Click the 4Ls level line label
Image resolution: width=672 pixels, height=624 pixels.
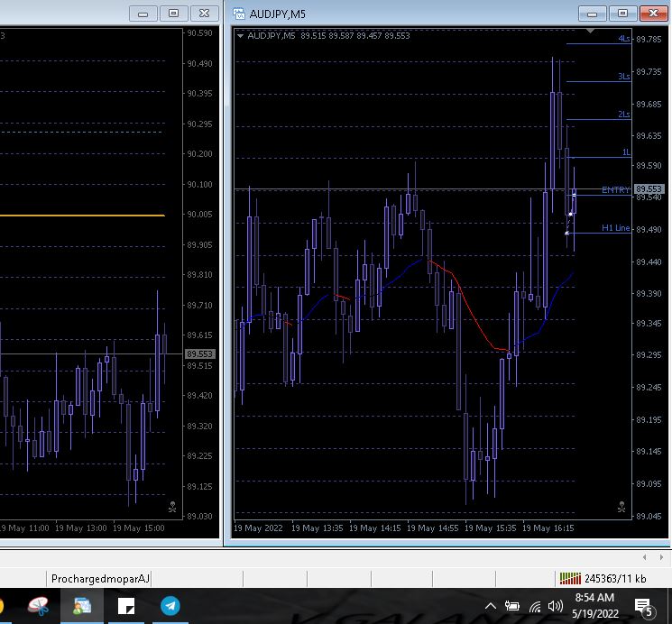tap(623, 39)
